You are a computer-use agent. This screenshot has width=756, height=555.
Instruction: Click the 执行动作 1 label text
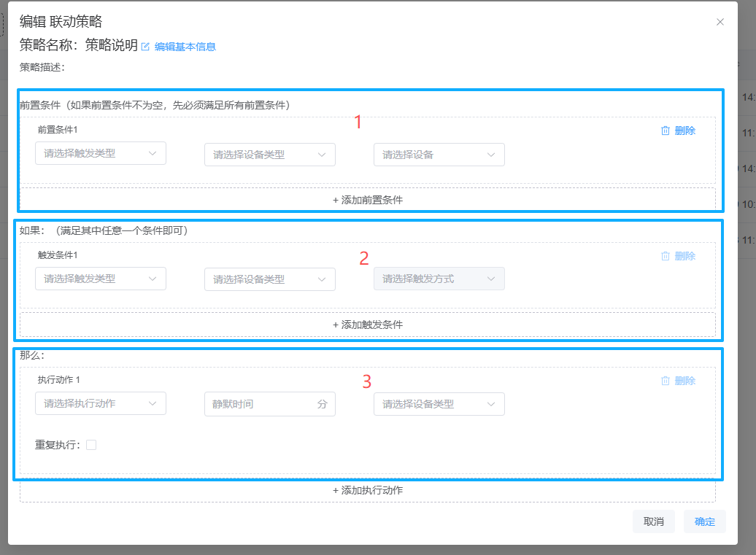click(59, 380)
